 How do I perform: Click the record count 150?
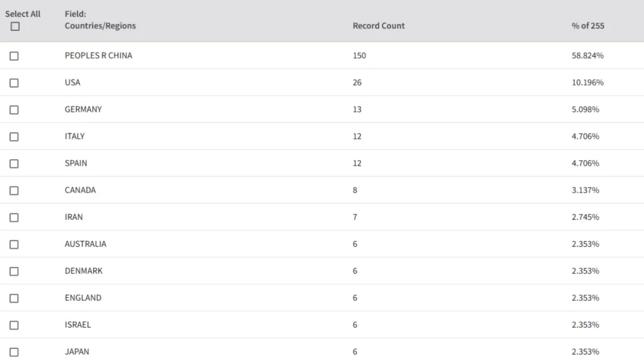tap(360, 55)
